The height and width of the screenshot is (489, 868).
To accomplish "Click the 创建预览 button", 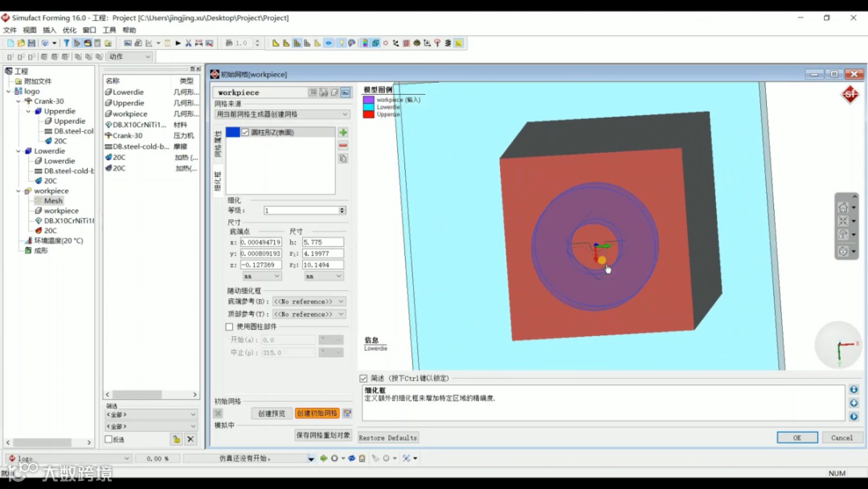I will click(272, 413).
